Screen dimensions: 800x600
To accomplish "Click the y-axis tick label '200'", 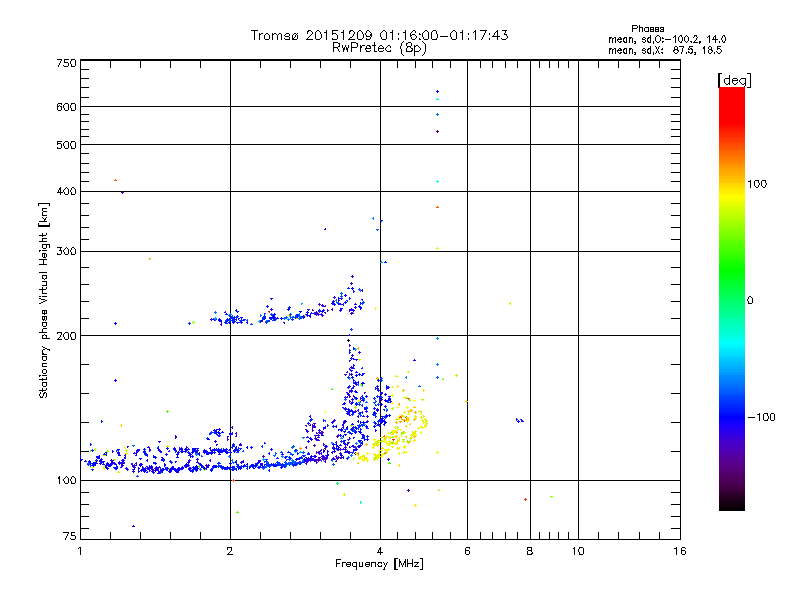I will click(66, 336).
